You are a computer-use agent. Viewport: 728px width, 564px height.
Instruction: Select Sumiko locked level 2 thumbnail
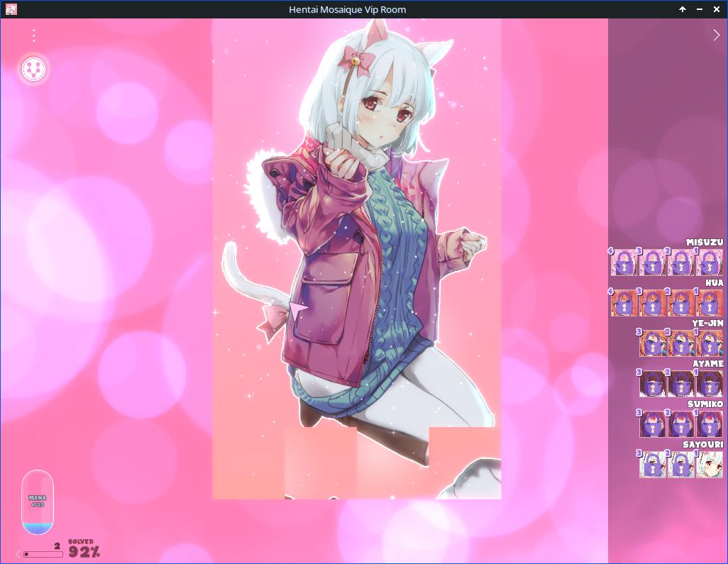[x=680, y=424]
